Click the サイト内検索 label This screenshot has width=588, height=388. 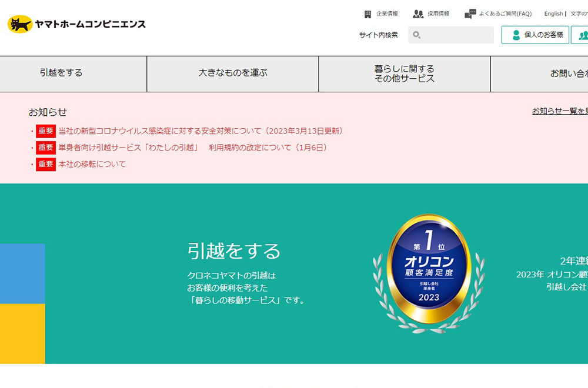[x=378, y=35]
